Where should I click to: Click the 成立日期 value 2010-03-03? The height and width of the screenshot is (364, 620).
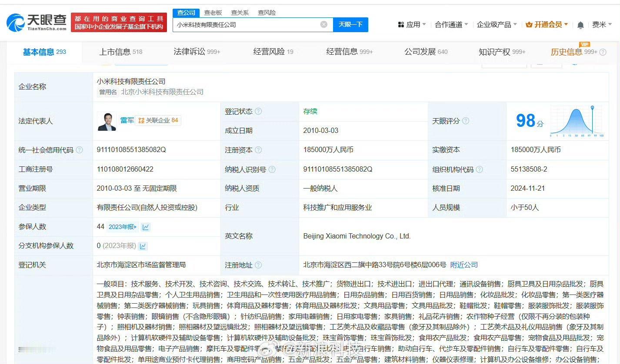321,131
